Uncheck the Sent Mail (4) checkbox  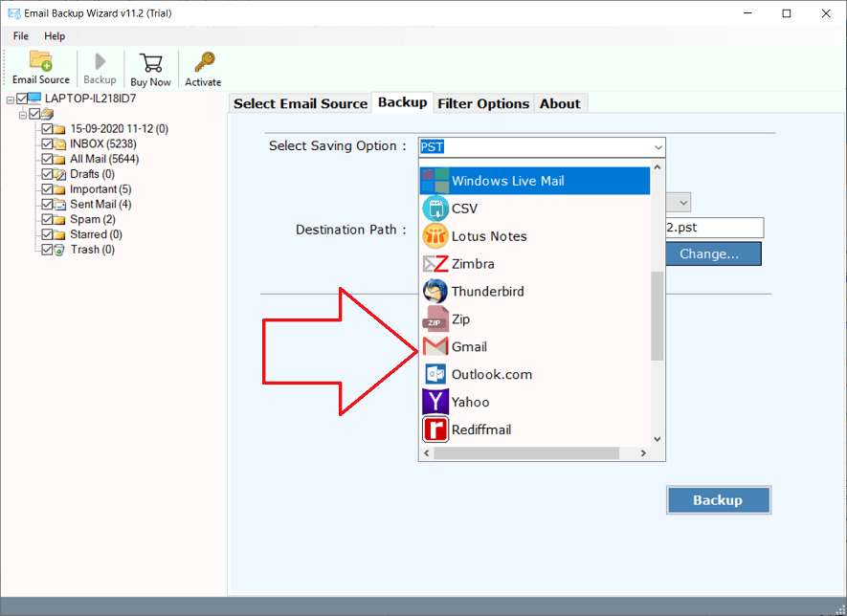coord(47,204)
